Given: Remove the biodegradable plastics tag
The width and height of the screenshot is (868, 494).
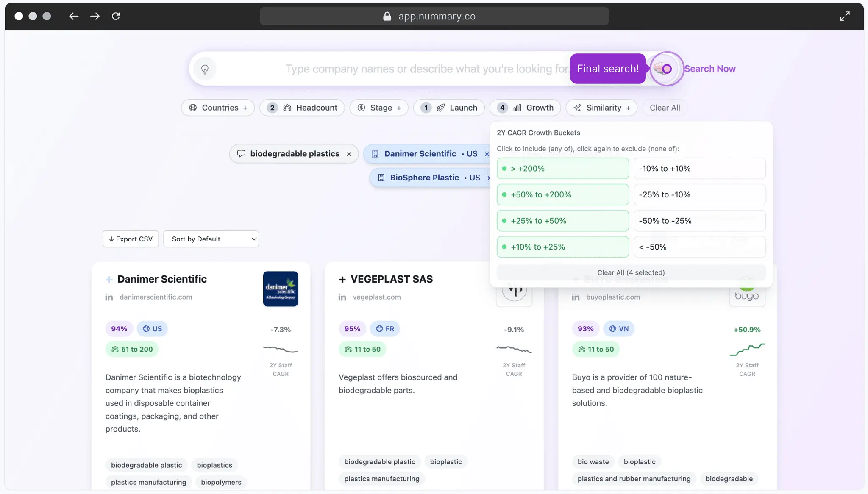Looking at the screenshot, I should tap(349, 154).
